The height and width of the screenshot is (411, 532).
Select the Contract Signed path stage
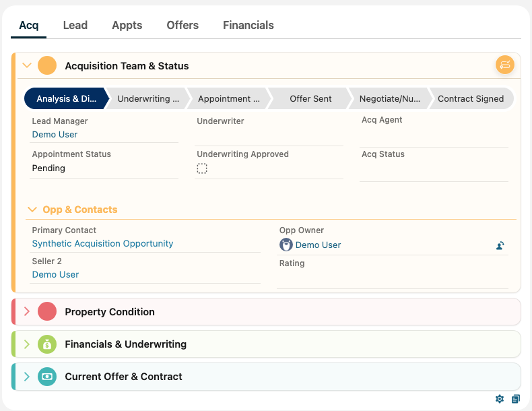471,99
